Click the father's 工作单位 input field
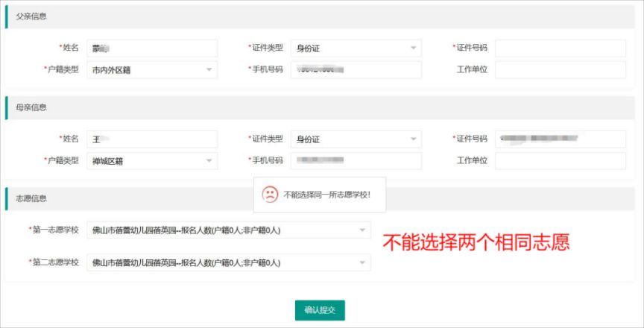The width and height of the screenshot is (644, 328). 561,70
